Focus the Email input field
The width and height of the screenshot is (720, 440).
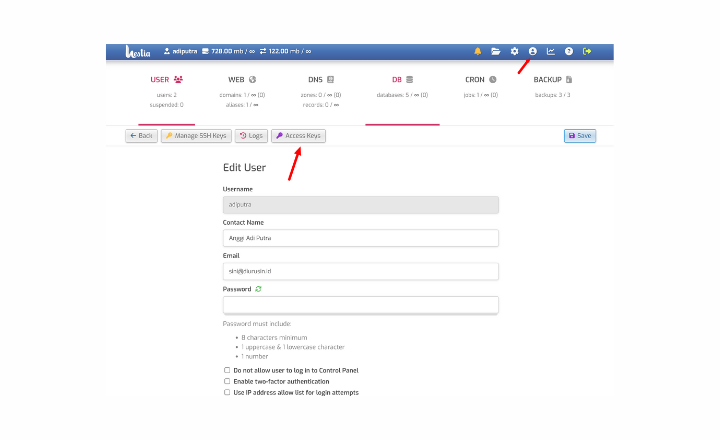[360, 271]
